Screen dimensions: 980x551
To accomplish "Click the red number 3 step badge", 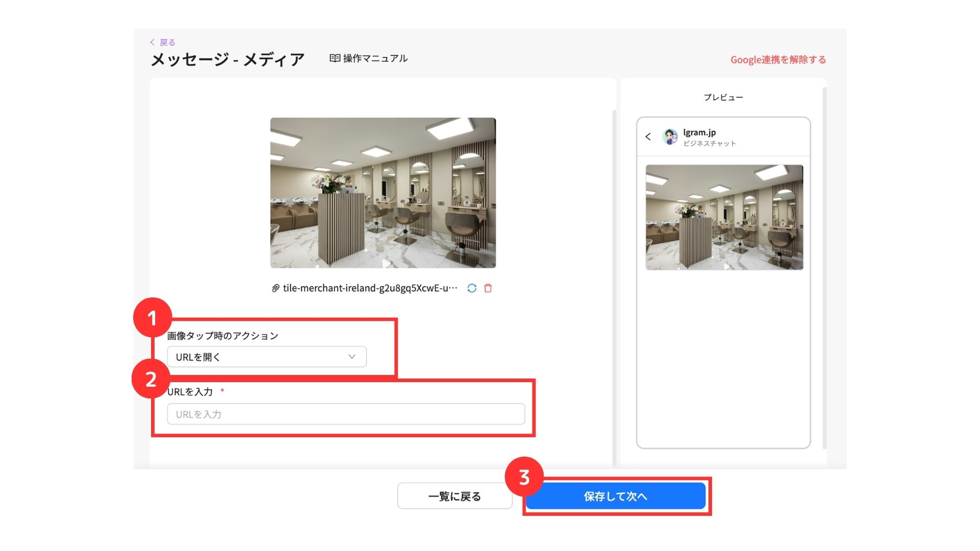I will (524, 478).
